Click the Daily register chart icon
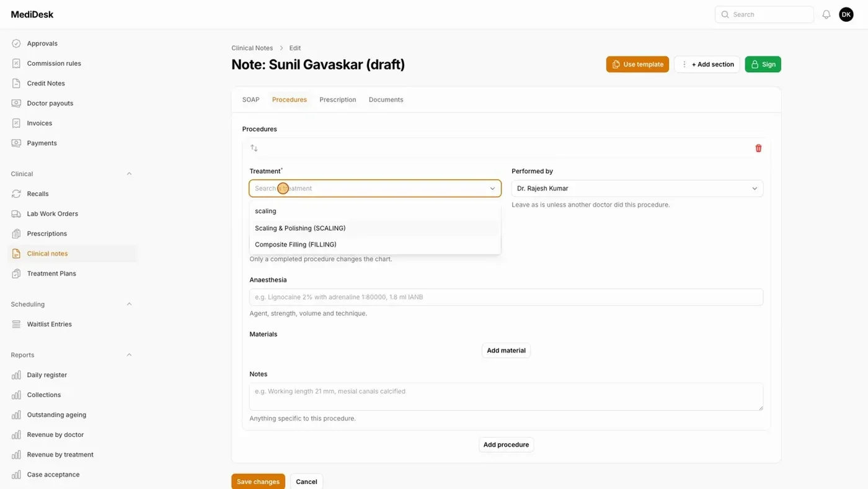 tap(16, 375)
